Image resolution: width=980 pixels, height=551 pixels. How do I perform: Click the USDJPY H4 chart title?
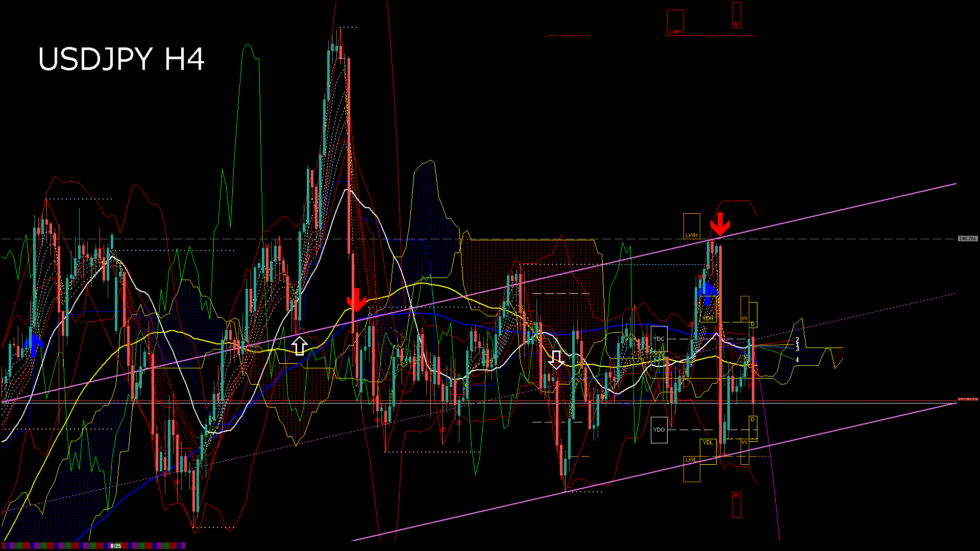121,59
